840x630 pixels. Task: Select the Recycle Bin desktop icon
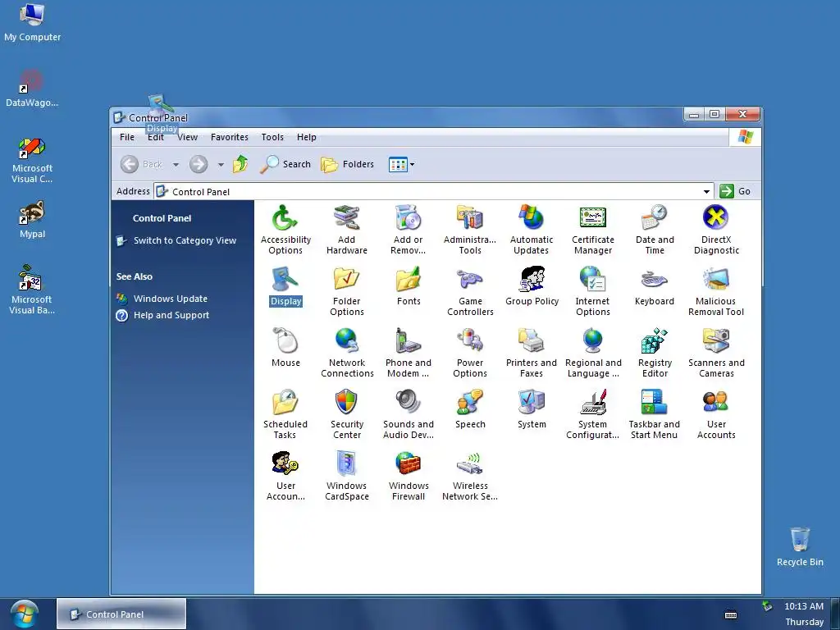pos(800,546)
